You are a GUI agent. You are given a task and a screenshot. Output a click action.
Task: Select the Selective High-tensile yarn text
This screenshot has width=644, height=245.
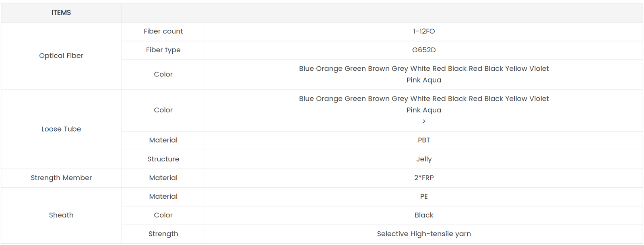click(424, 234)
